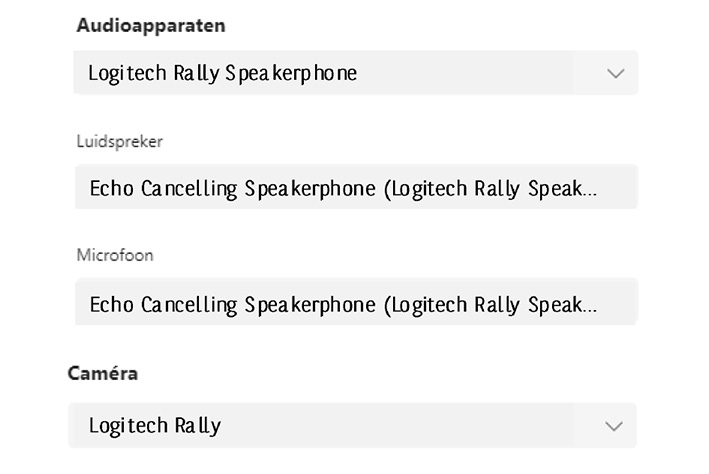The image size is (709, 474).
Task: Change the camera from Logitech Rally
Action: tap(352, 425)
